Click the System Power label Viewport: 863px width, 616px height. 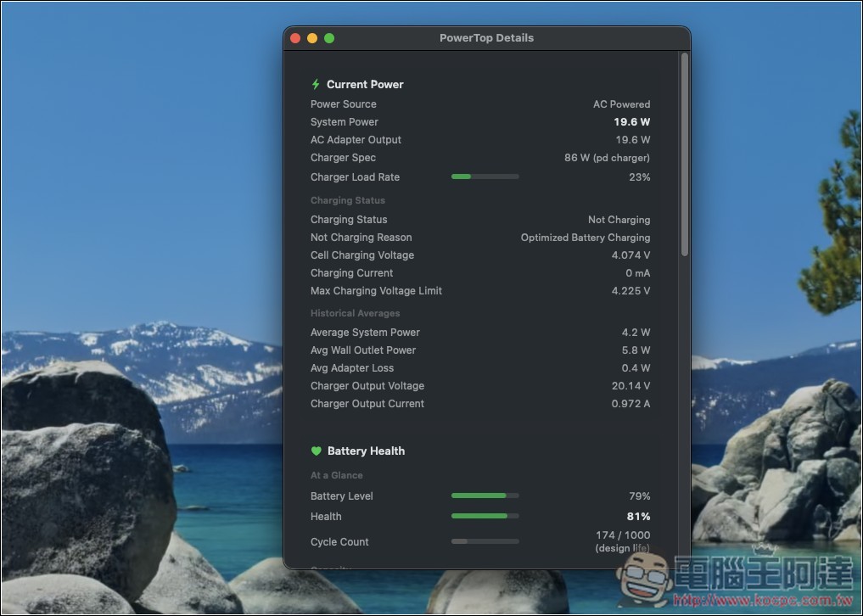(344, 121)
